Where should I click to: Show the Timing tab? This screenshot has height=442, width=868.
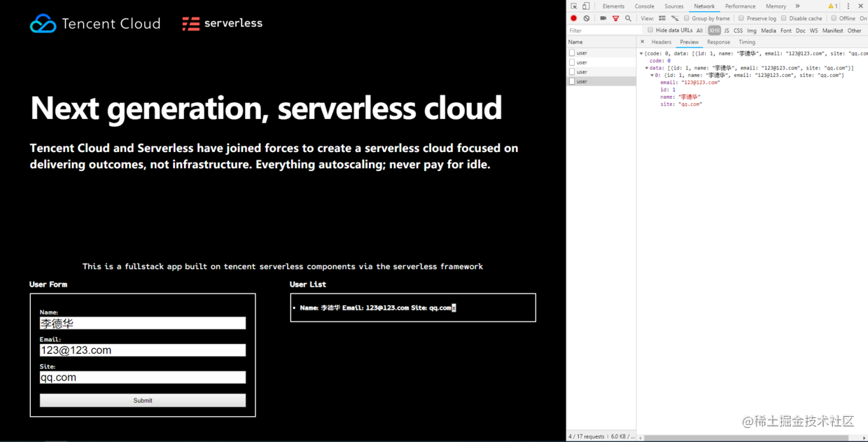[x=747, y=42]
